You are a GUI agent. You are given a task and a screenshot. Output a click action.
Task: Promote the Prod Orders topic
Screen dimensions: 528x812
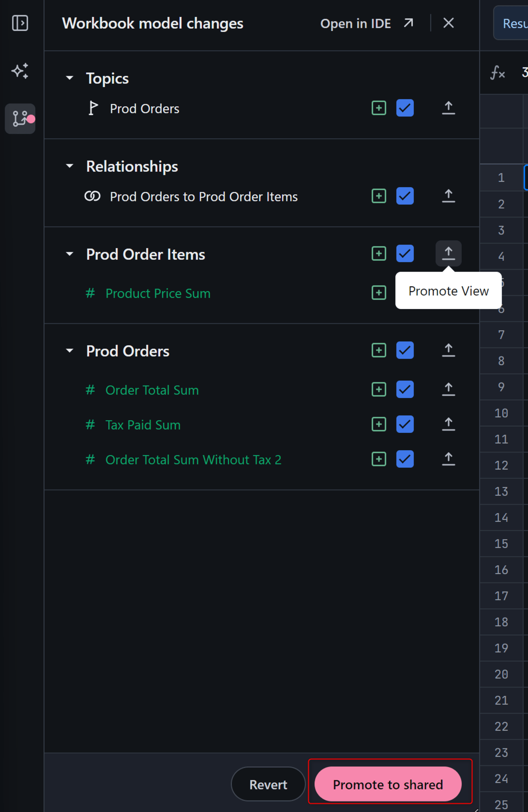448,108
